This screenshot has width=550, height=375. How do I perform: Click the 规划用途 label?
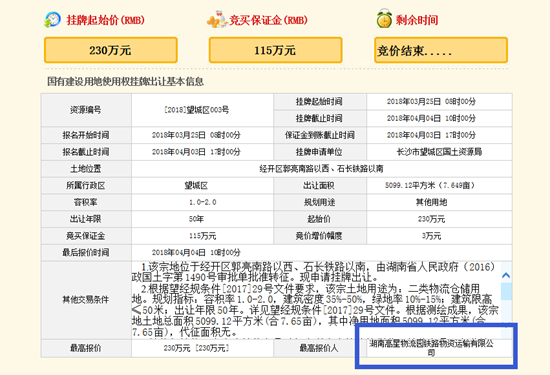pyautogui.click(x=319, y=202)
